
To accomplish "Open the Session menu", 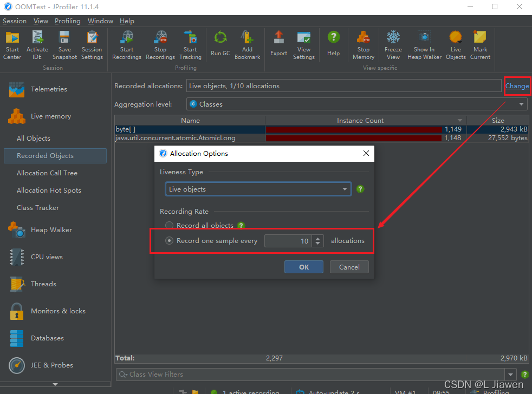I will pyautogui.click(x=15, y=21).
